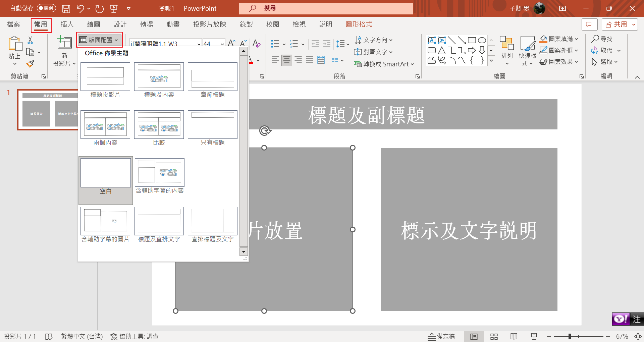Expand the font name combo box

(199, 44)
